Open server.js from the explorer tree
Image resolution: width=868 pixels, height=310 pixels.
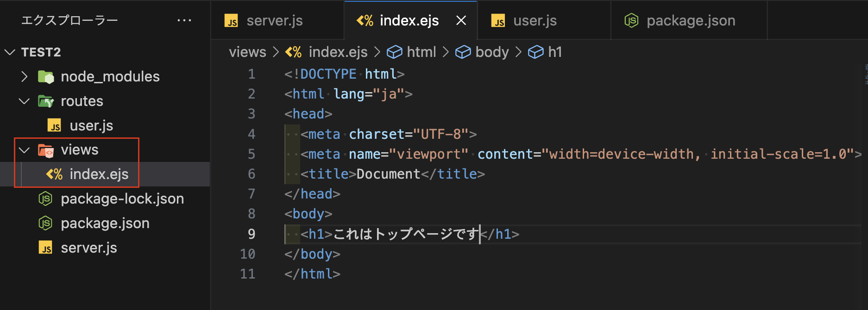[89, 248]
